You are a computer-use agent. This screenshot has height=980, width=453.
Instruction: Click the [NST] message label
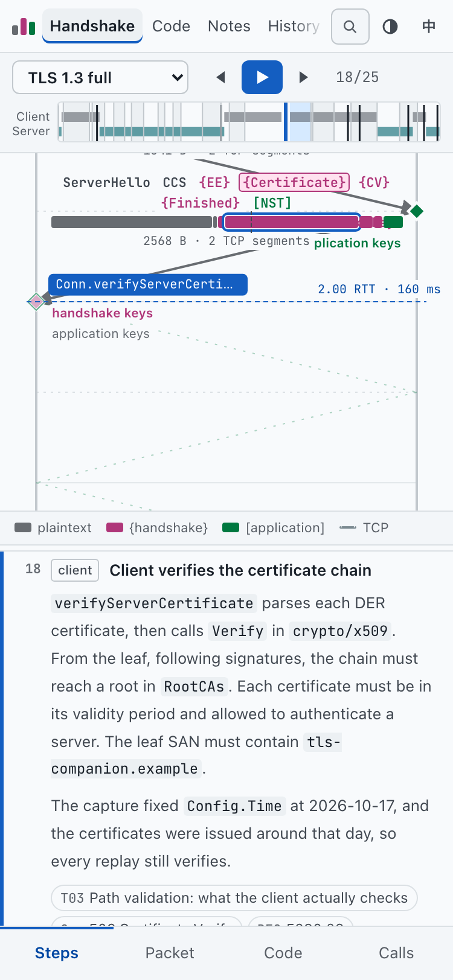click(x=272, y=203)
